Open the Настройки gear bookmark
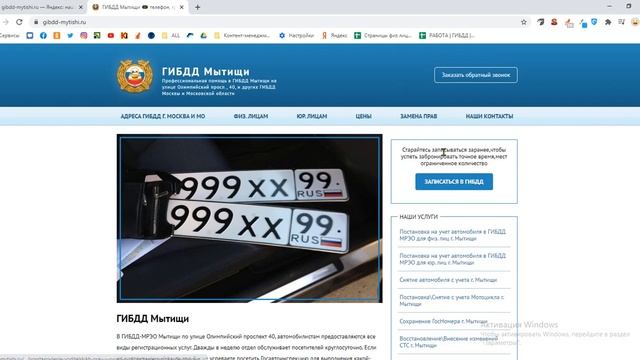The height and width of the screenshot is (360, 640). pos(296,36)
